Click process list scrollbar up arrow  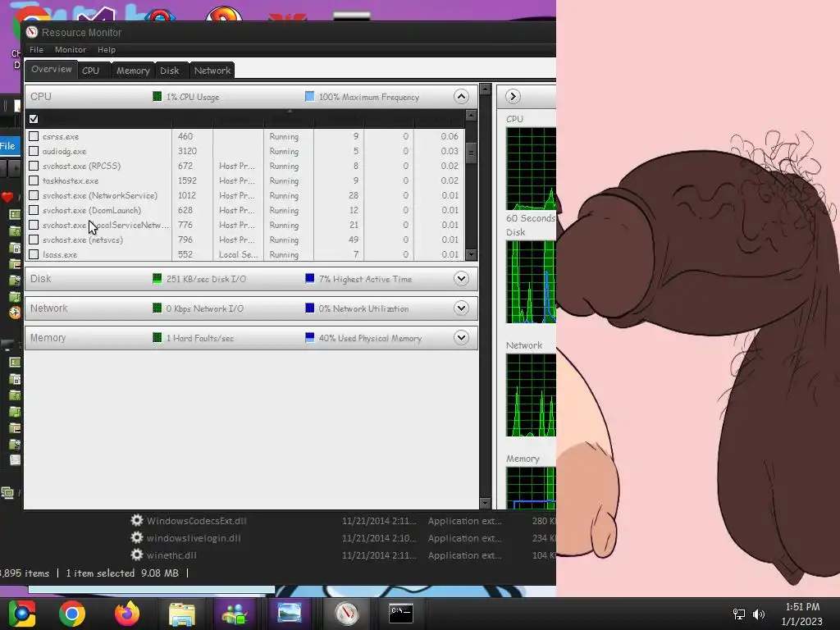(x=471, y=115)
